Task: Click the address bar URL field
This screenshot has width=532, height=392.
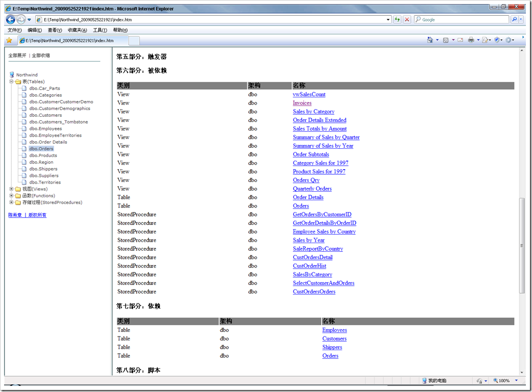Action: pos(210,20)
